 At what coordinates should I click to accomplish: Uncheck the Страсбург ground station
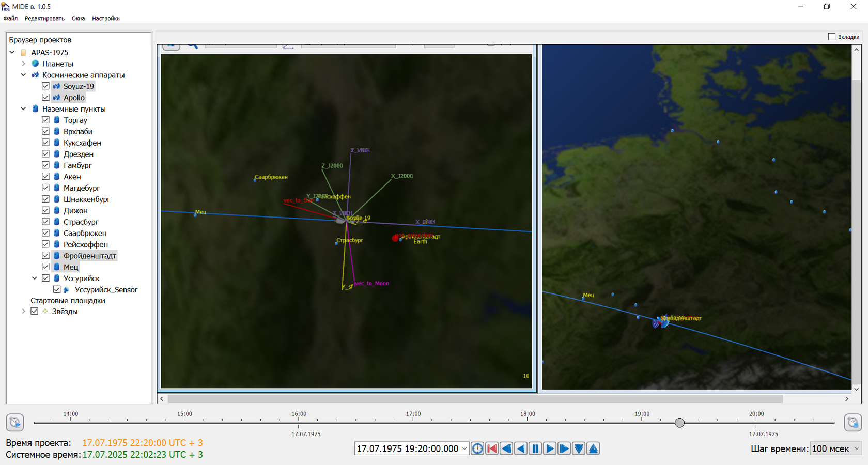[x=45, y=222]
